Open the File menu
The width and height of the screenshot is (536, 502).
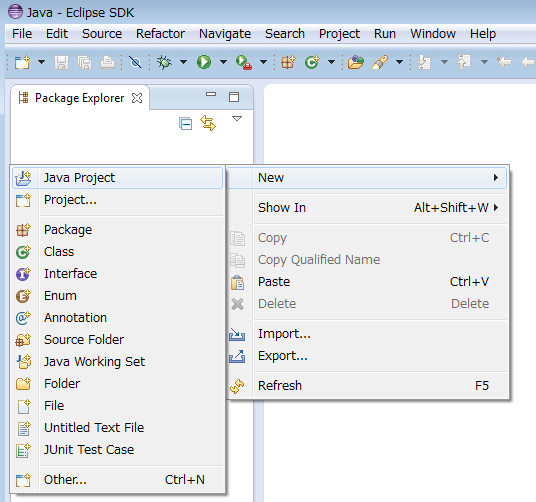[22, 34]
